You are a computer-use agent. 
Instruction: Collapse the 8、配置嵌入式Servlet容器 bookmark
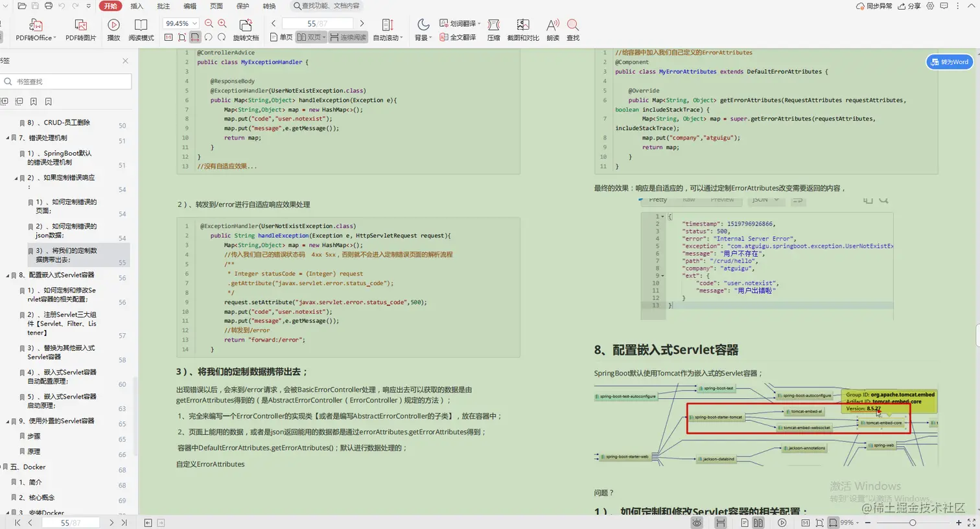[8, 276]
